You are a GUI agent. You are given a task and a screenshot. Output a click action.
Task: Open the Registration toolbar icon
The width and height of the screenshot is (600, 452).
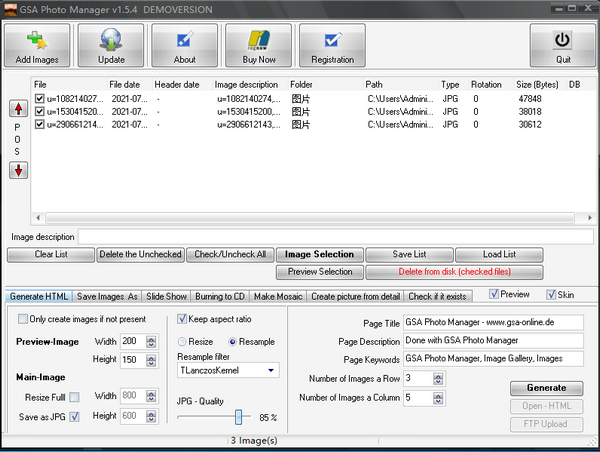coord(332,41)
